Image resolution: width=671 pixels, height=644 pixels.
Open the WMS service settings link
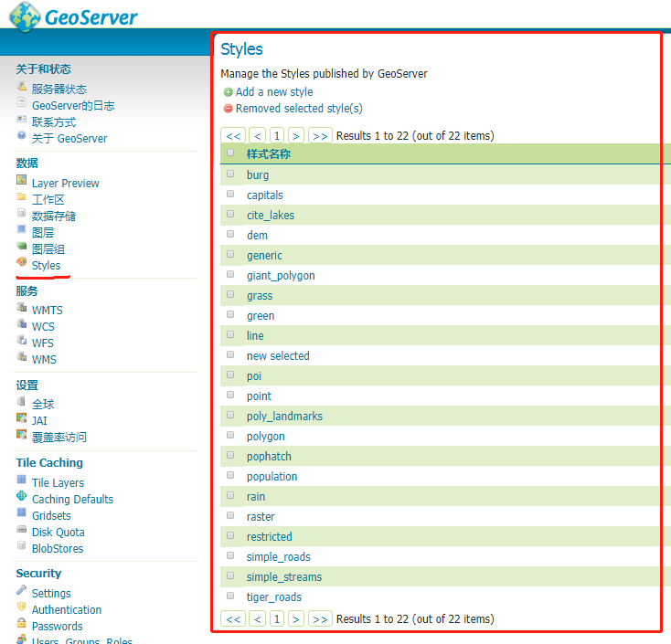tap(44, 360)
